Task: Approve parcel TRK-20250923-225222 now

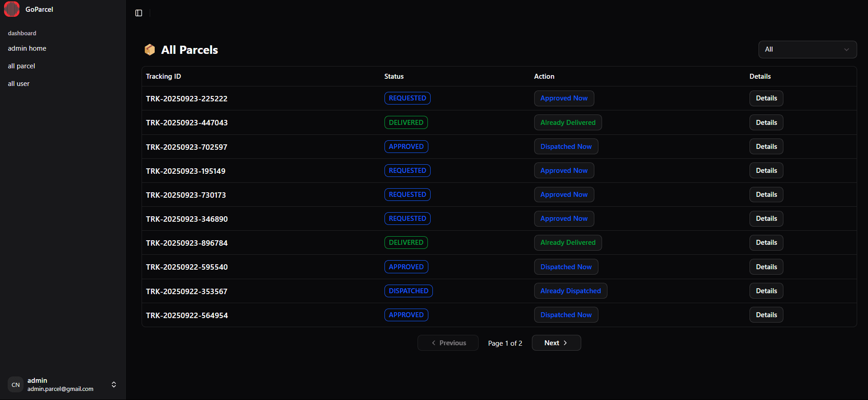Action: 564,98
